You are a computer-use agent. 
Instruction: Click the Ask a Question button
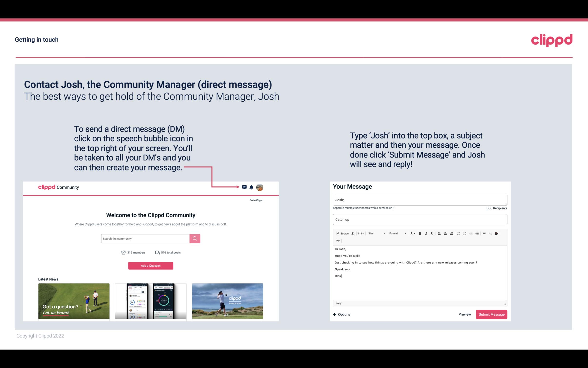[x=151, y=265]
